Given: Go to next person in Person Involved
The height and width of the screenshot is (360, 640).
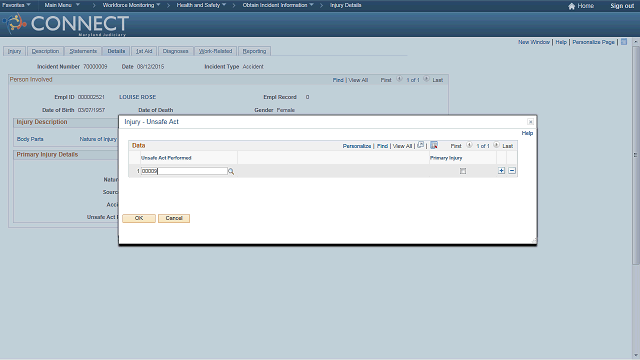Looking at the screenshot, I should (426, 79).
